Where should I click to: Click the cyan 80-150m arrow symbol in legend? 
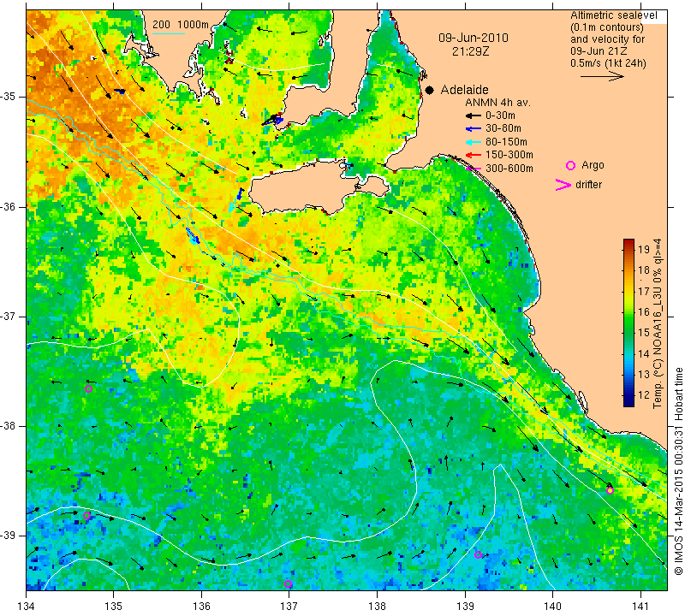[474, 142]
